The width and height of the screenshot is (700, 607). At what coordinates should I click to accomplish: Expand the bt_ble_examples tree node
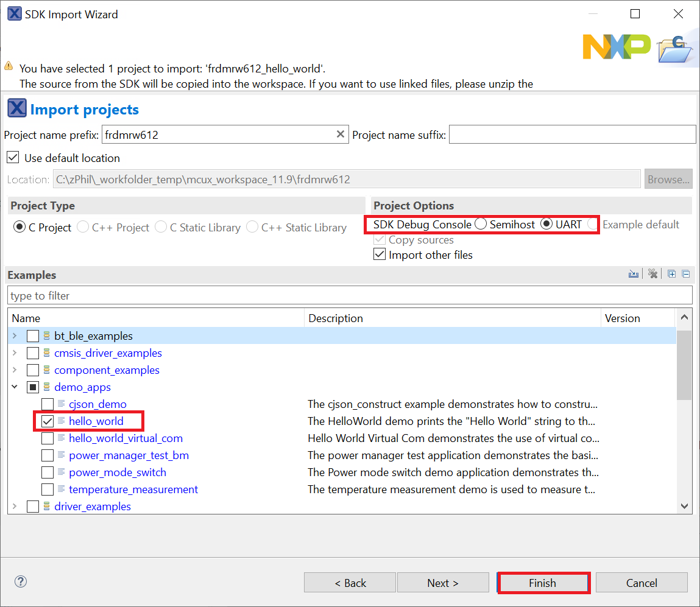click(x=15, y=336)
